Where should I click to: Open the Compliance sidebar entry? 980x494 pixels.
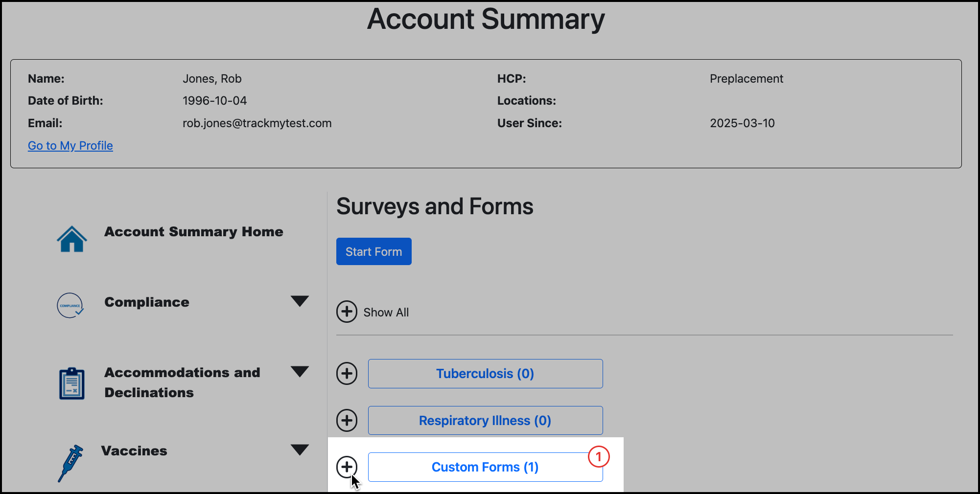click(146, 302)
